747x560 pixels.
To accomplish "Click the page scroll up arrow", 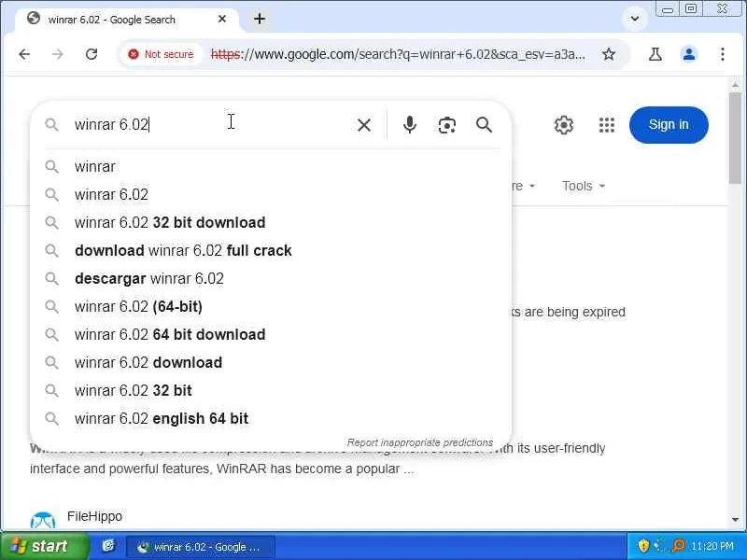I will pyautogui.click(x=736, y=85).
